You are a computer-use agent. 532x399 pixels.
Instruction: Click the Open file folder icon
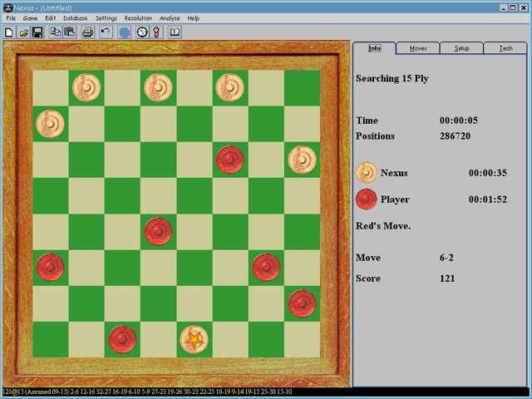tap(23, 32)
